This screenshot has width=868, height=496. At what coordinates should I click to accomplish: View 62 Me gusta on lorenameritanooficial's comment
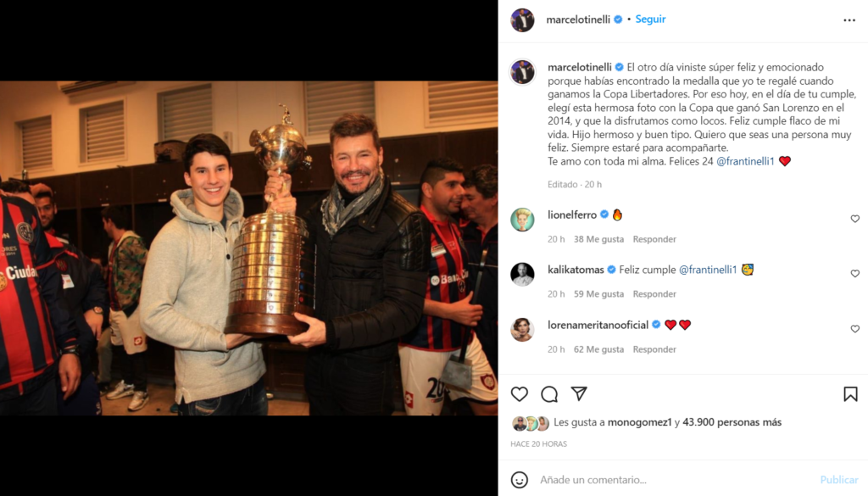click(x=598, y=349)
